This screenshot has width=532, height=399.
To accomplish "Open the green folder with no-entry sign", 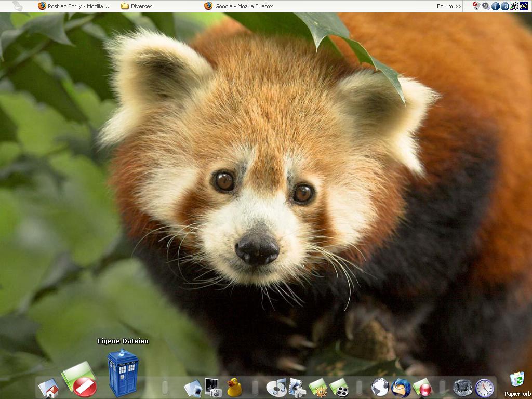I will [79, 380].
